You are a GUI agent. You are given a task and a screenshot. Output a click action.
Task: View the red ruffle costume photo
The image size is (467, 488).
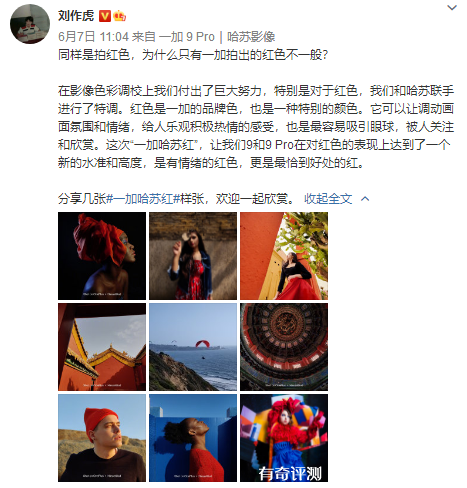click(x=284, y=438)
